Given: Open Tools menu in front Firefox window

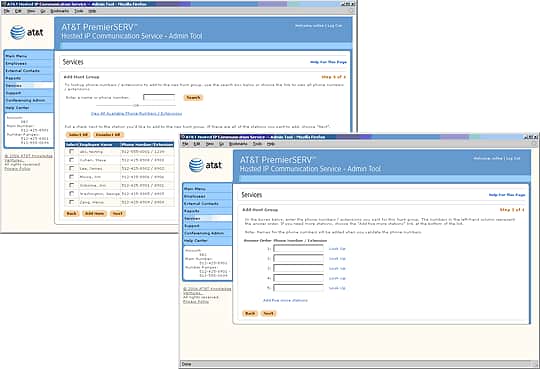Looking at the screenshot, I should point(257,144).
